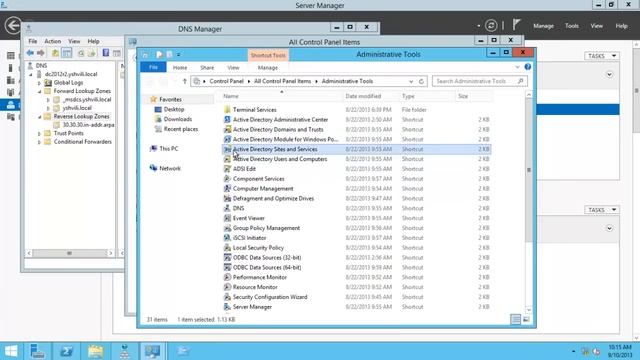Open DNS Manager View menu
The width and height of the screenshot is (640, 360).
point(74,41)
